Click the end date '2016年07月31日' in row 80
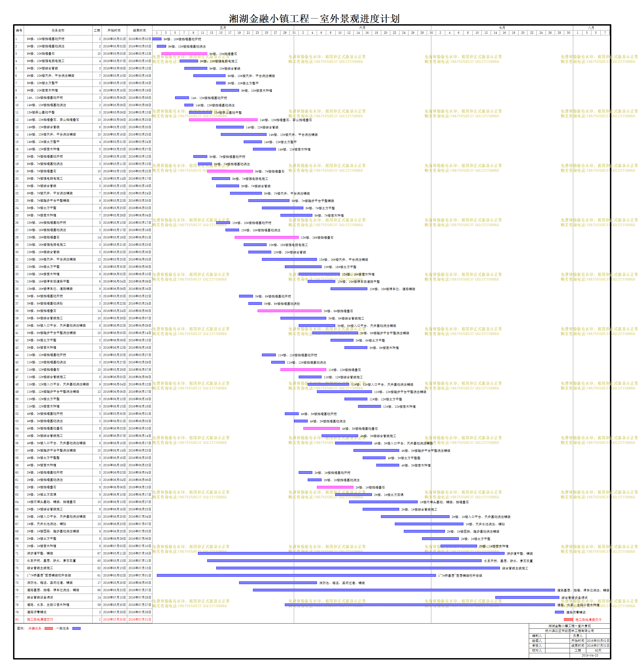This screenshot has height=672, width=638. 139,619
